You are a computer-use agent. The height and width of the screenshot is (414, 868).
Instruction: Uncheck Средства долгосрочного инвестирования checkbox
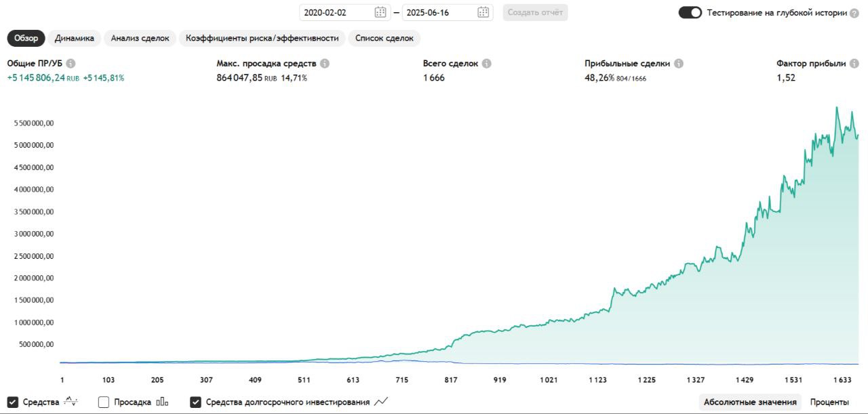point(196,402)
